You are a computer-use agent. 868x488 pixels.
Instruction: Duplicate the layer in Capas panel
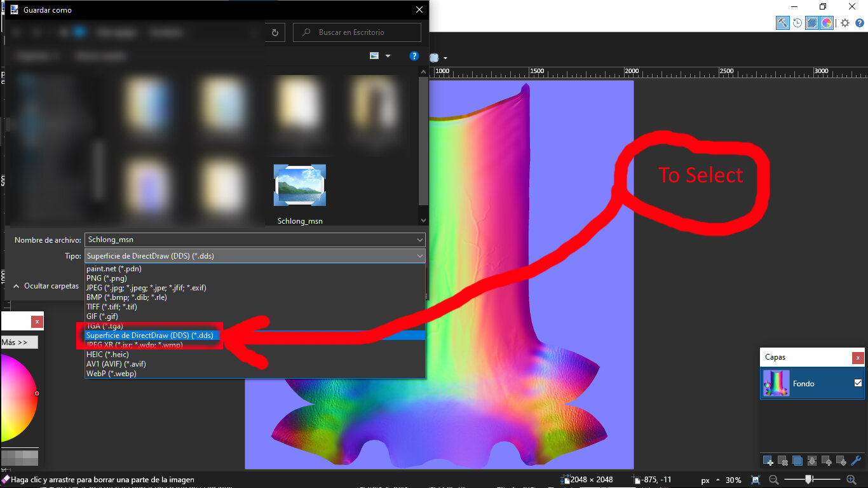click(797, 461)
